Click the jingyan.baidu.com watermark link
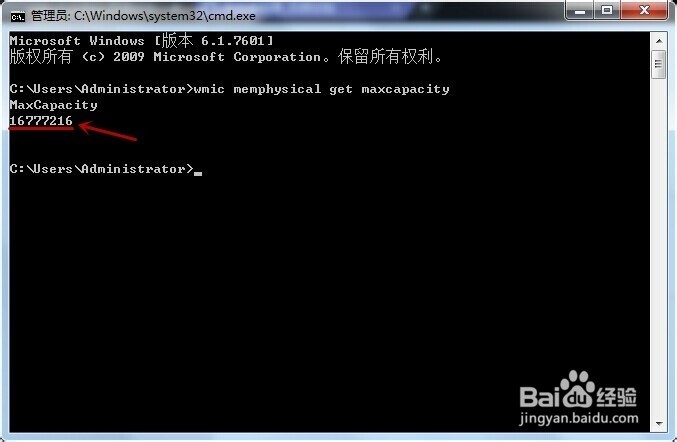The height and width of the screenshot is (442, 677). (579, 418)
